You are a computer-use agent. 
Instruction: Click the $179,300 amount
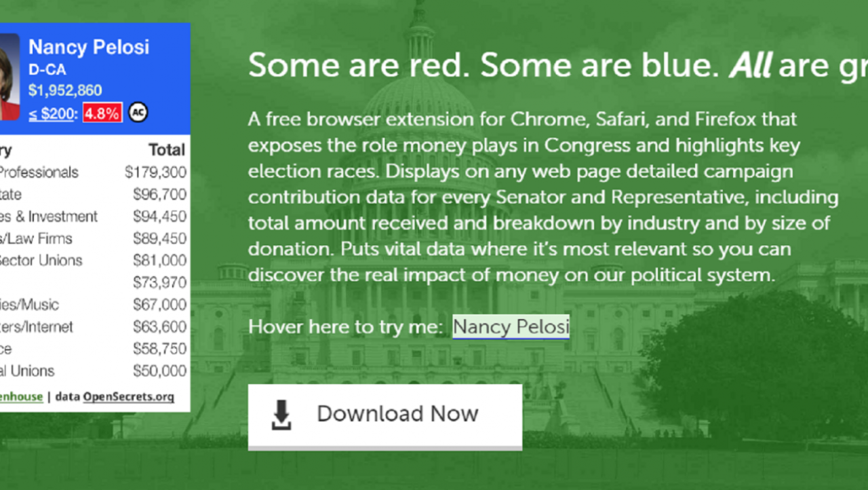(x=155, y=172)
